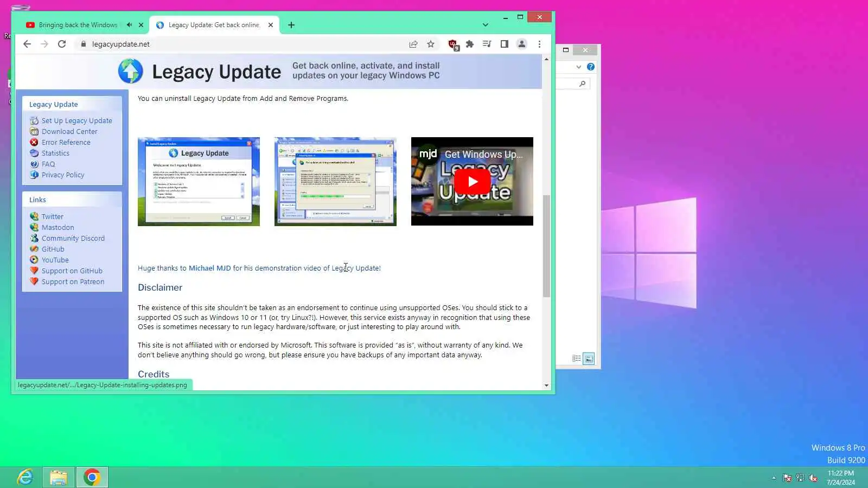
Task: Close the Legacy Update tab
Action: 271,25
